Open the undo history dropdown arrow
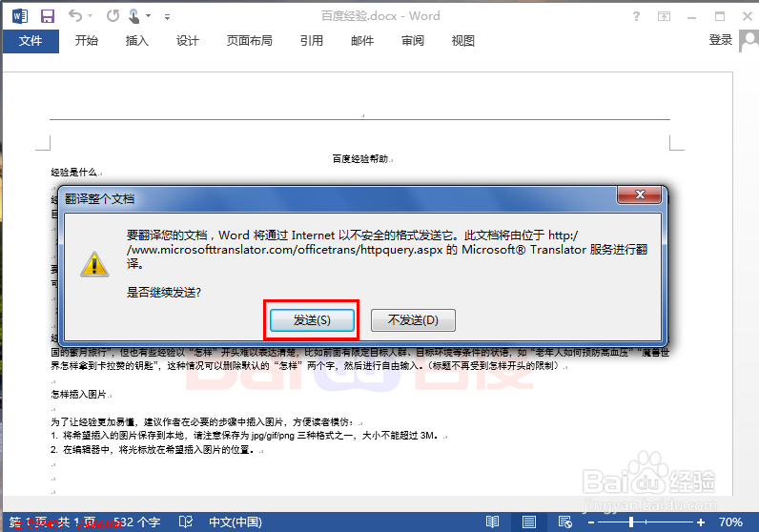Viewport: 759px width, 532px height. [90, 16]
